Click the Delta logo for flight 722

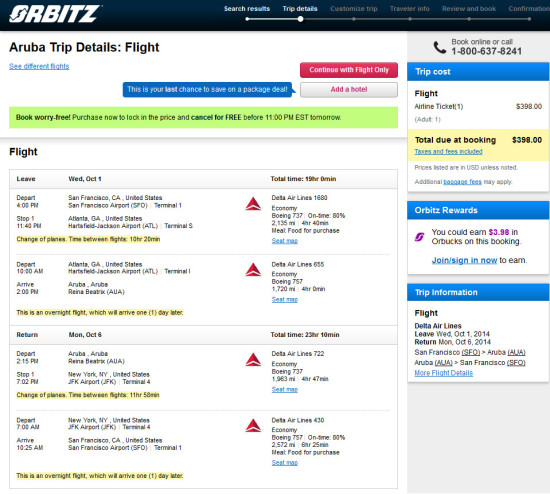click(253, 360)
